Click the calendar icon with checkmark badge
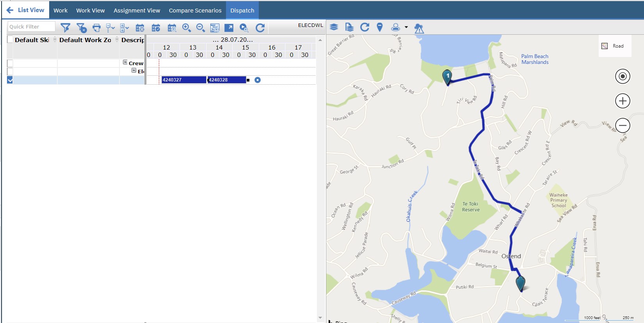Viewport: 644px width, 323px height. [156, 28]
